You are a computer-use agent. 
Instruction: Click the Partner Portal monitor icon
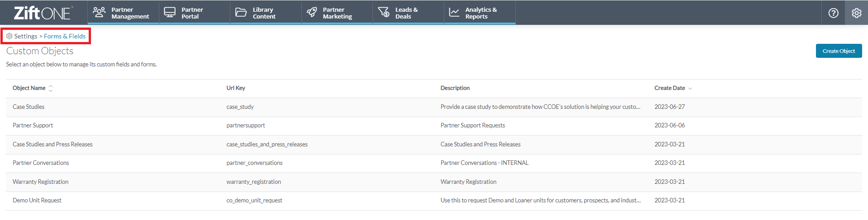(170, 12)
